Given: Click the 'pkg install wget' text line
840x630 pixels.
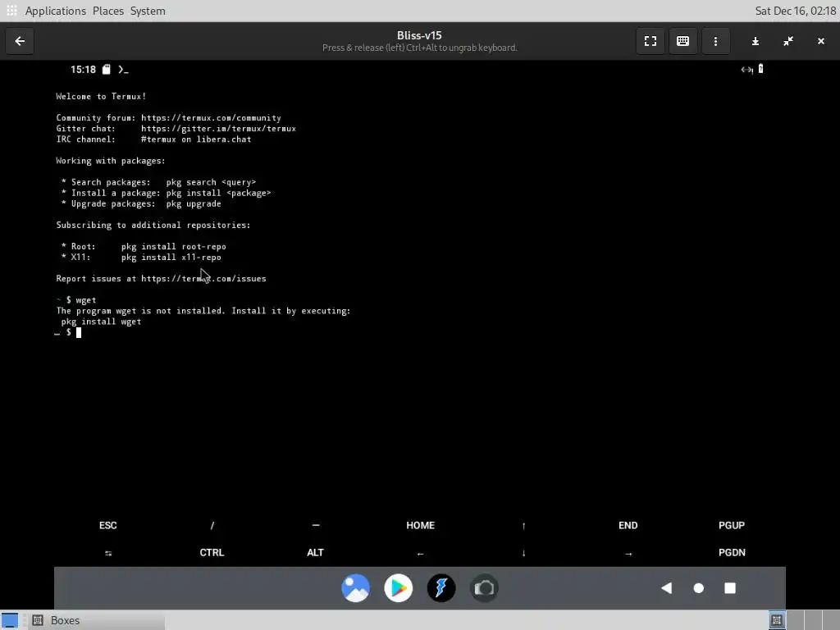Looking at the screenshot, I should coord(101,322).
